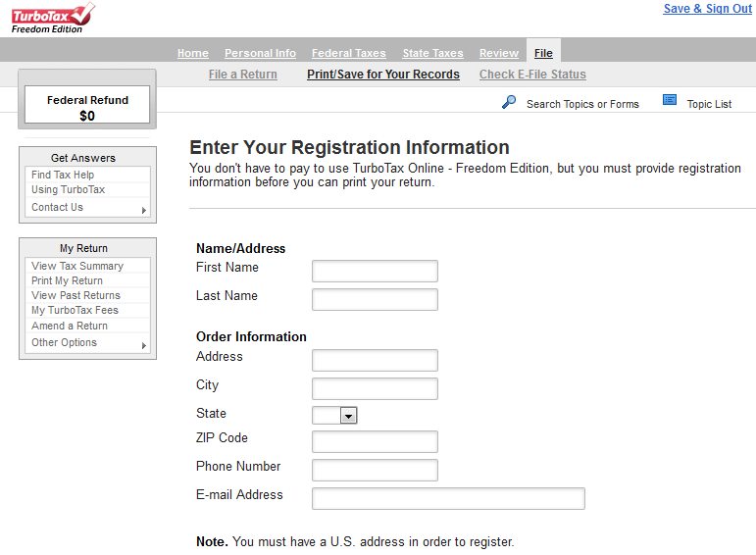Click into the First Name field

tap(375, 271)
